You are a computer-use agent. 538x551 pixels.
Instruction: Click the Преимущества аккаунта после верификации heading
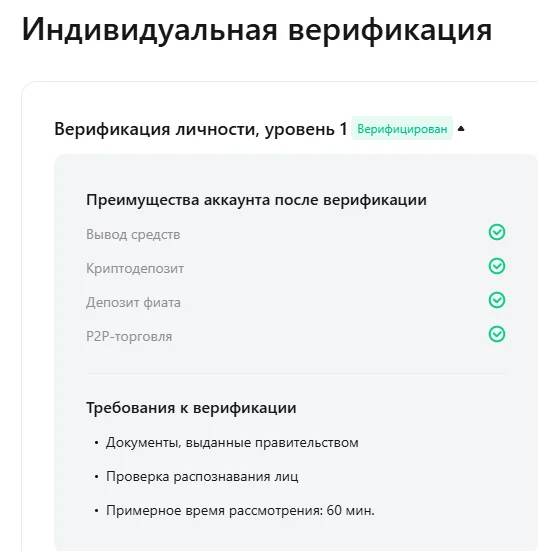pyautogui.click(x=256, y=200)
